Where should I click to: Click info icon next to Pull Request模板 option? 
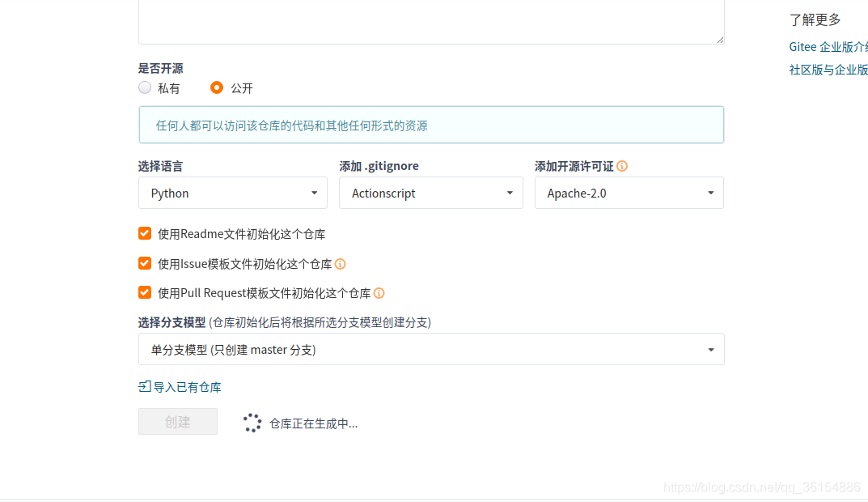click(x=379, y=293)
